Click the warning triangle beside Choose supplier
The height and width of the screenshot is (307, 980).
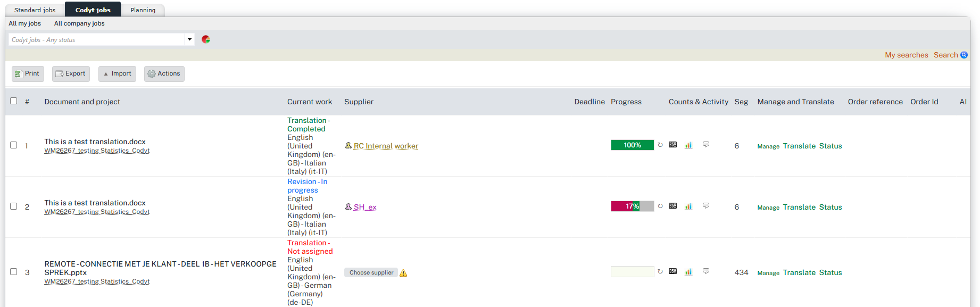(403, 273)
